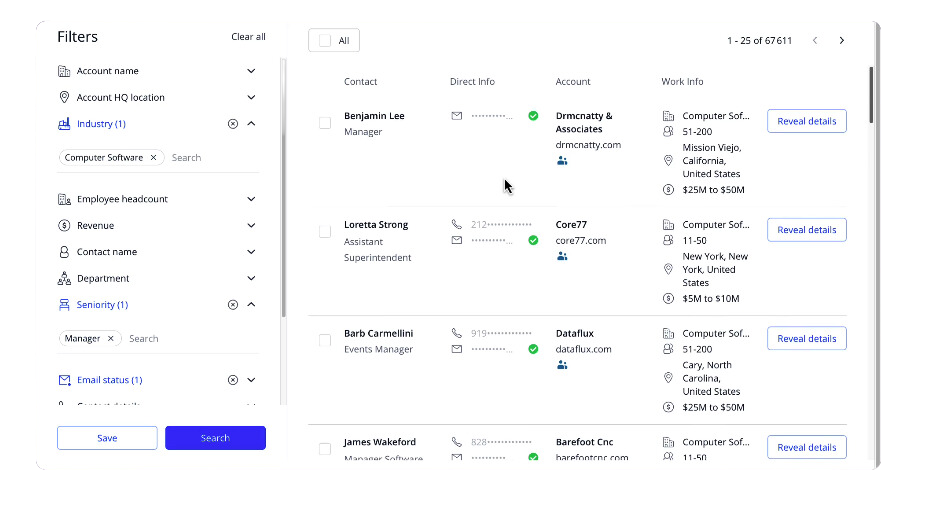Viewport: 931px width, 527px height.
Task: Reveal details for James Wakeford
Action: click(807, 447)
